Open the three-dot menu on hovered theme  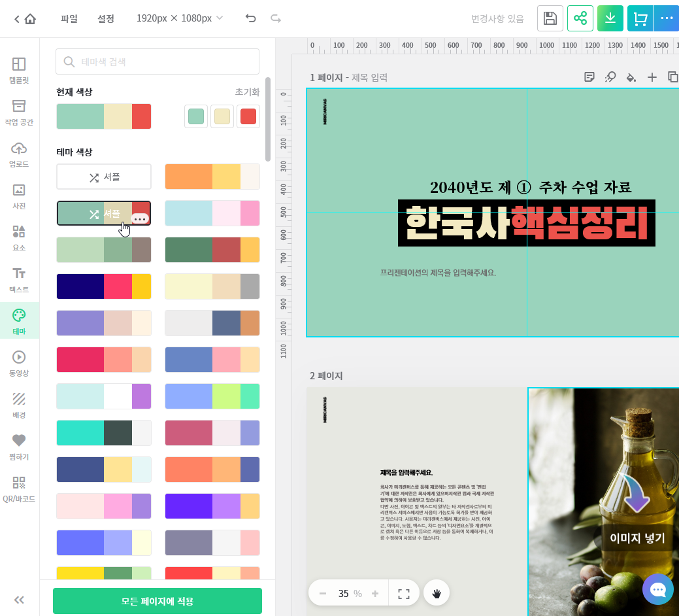[x=140, y=219]
